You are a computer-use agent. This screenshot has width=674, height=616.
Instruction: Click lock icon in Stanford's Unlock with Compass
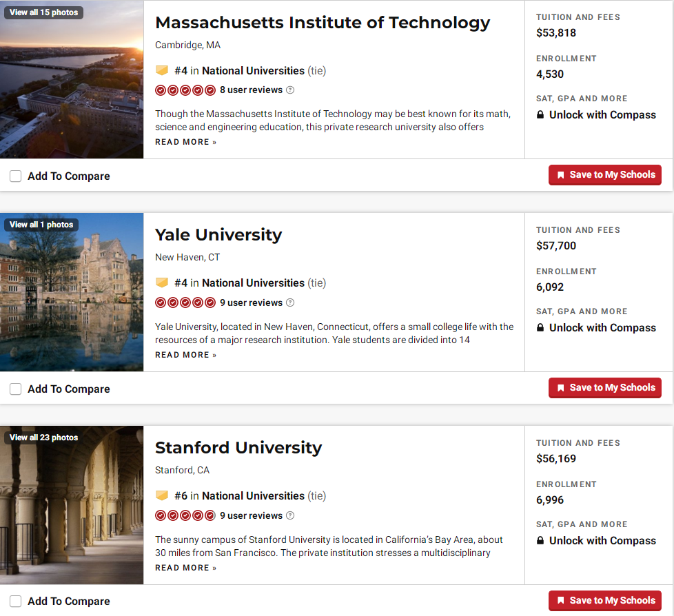[540, 540]
